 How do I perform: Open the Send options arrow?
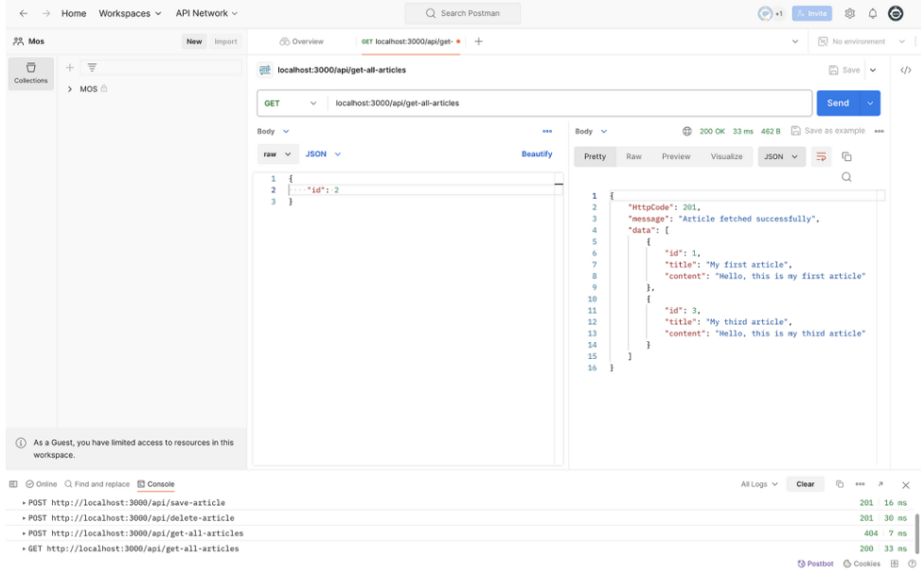pyautogui.click(x=870, y=103)
